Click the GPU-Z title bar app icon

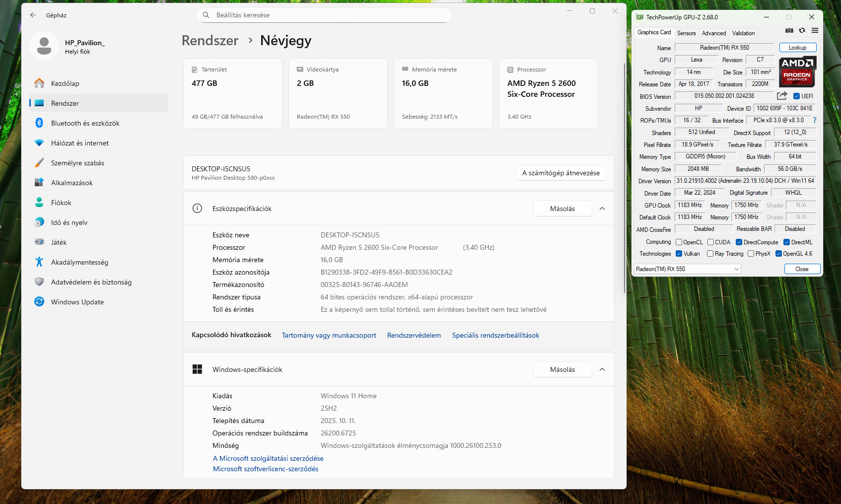click(640, 17)
